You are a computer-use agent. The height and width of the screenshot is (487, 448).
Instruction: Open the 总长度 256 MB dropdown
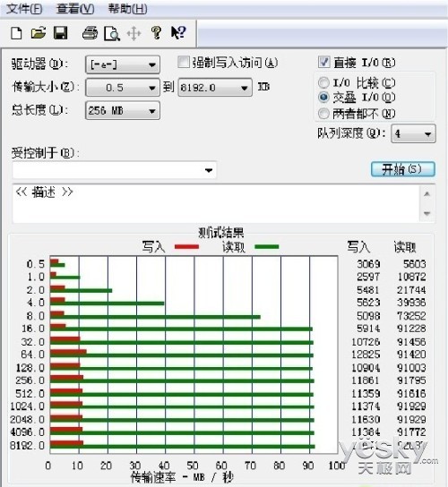(123, 110)
